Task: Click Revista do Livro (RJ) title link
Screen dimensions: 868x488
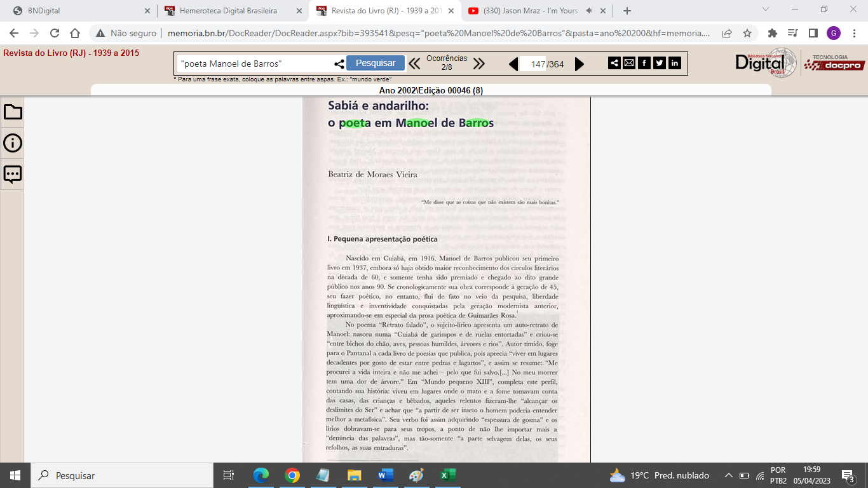Action: coord(71,53)
